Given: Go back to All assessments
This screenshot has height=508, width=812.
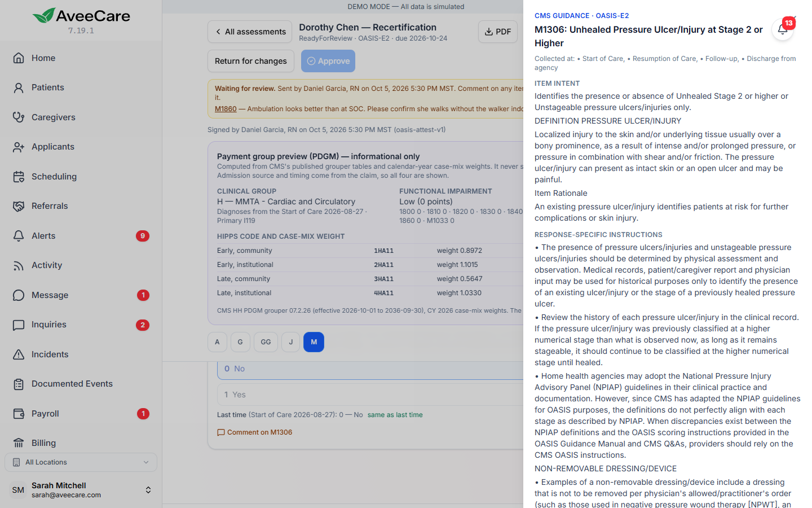Looking at the screenshot, I should pyautogui.click(x=250, y=32).
